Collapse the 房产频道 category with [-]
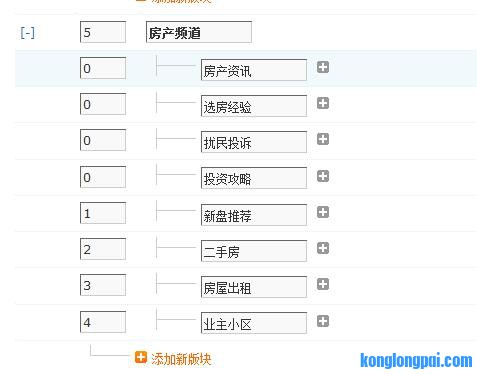Image resolution: width=477 pixels, height=374 pixels. pos(27,33)
